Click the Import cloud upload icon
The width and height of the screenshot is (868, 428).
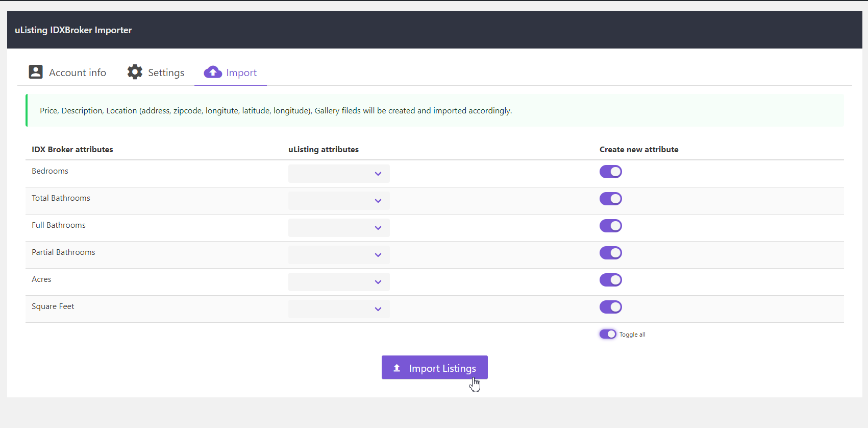[213, 72]
